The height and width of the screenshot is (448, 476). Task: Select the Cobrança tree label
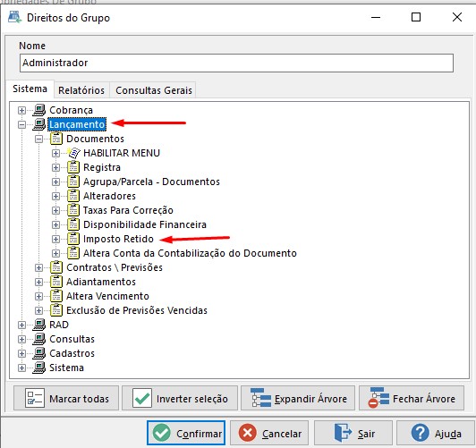[x=71, y=110]
